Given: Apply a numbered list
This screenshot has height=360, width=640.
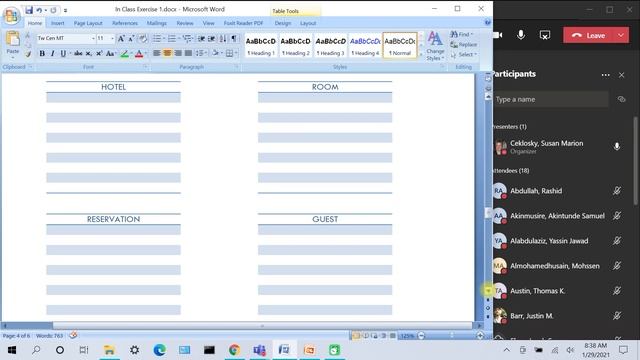Looking at the screenshot, I should coord(172,38).
